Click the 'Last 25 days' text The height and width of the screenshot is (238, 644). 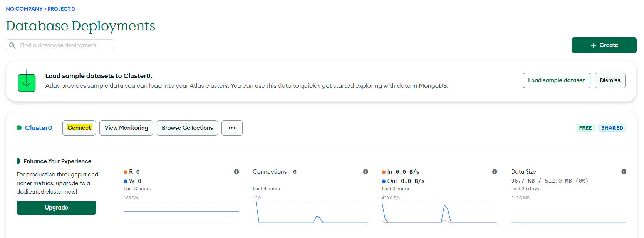(525, 189)
